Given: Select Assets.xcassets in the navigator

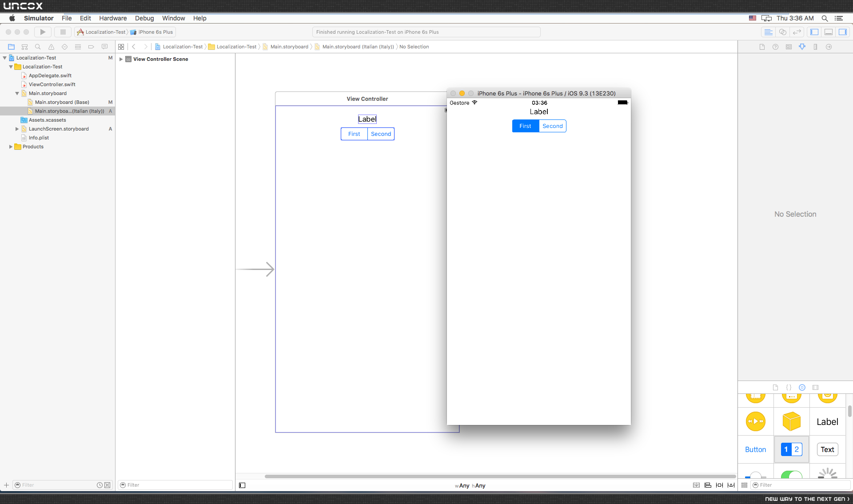Looking at the screenshot, I should point(48,120).
